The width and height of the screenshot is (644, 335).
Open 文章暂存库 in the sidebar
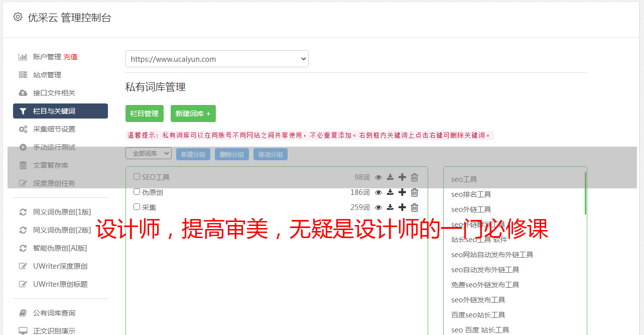[x=51, y=165]
